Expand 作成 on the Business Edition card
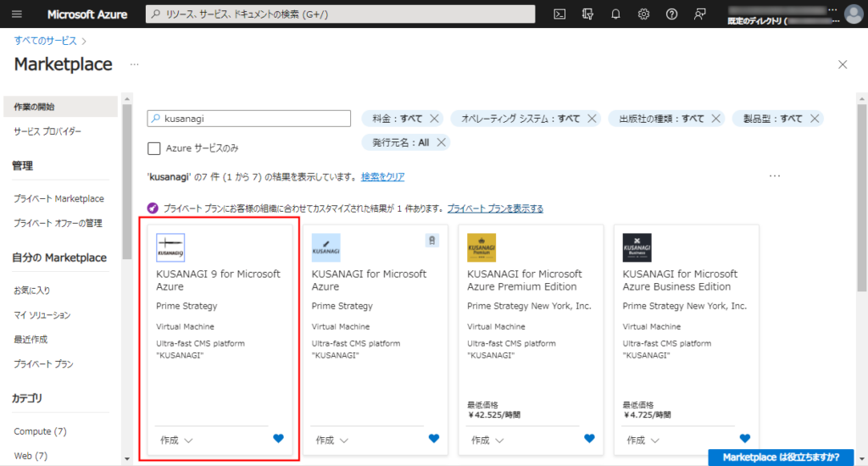This screenshot has width=868, height=466. (x=643, y=440)
